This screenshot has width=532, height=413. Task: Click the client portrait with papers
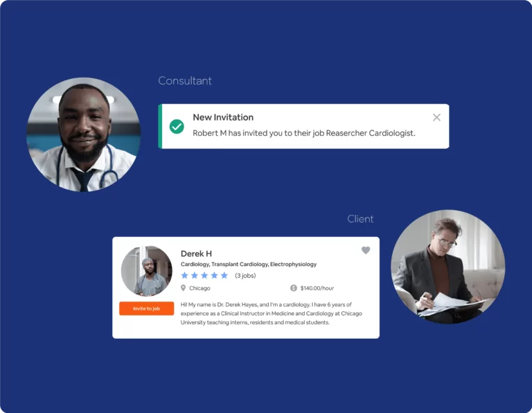(448, 267)
